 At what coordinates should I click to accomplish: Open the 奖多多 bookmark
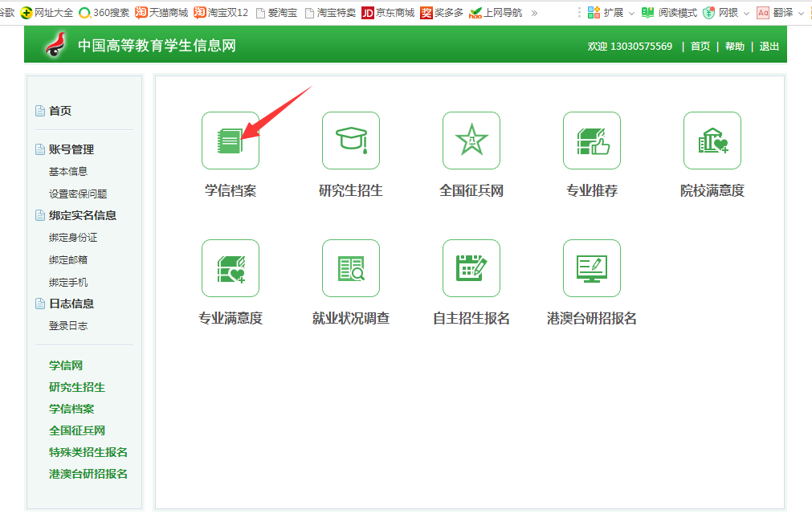click(x=442, y=12)
